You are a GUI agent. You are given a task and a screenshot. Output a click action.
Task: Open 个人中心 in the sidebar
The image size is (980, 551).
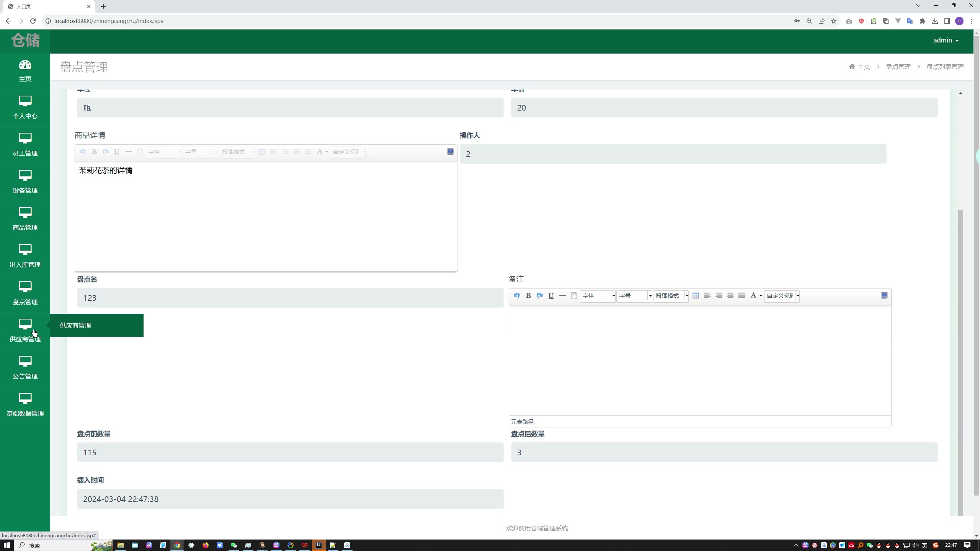click(25, 108)
